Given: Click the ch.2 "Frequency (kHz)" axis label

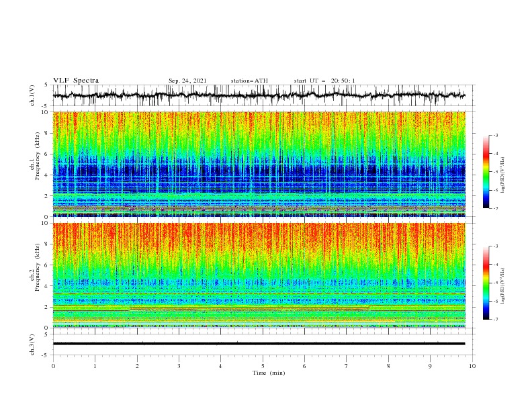Looking at the screenshot, I should pos(38,267).
